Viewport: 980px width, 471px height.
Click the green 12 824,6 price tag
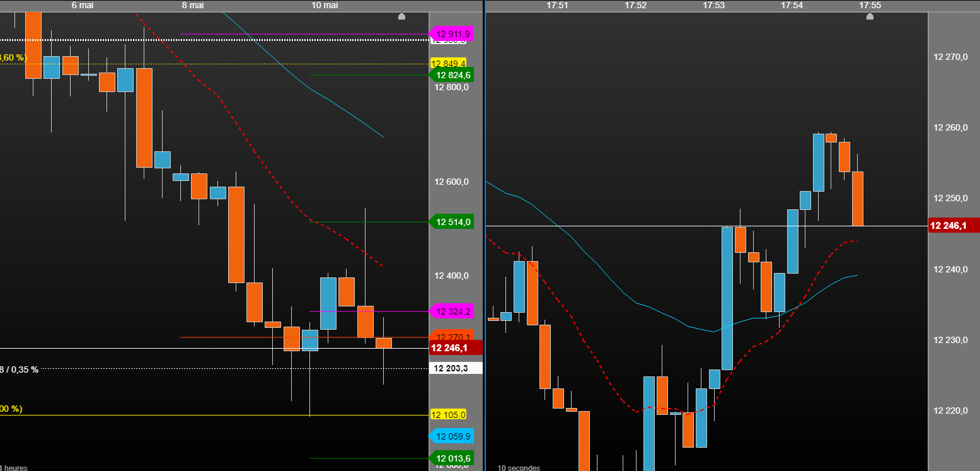451,75
